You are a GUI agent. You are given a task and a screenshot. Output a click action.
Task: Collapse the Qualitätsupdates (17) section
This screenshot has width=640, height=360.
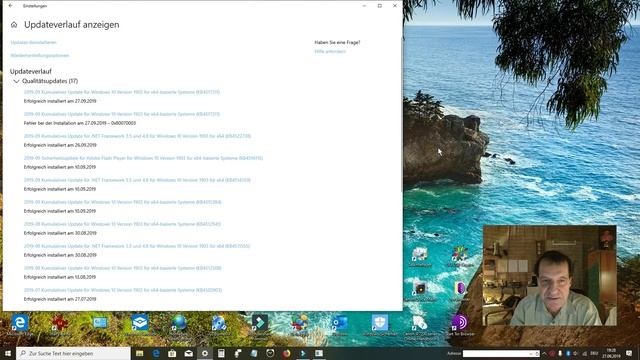[16, 81]
